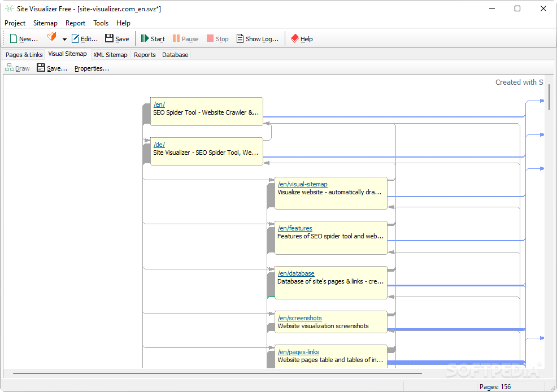This screenshot has width=557, height=392.
Task: Save the project with toolbar Save
Action: tap(118, 39)
